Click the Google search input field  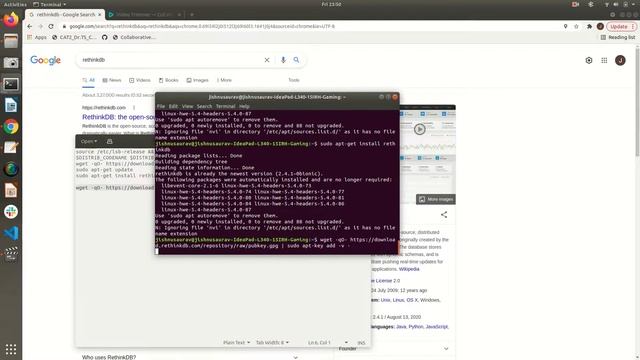point(171,60)
